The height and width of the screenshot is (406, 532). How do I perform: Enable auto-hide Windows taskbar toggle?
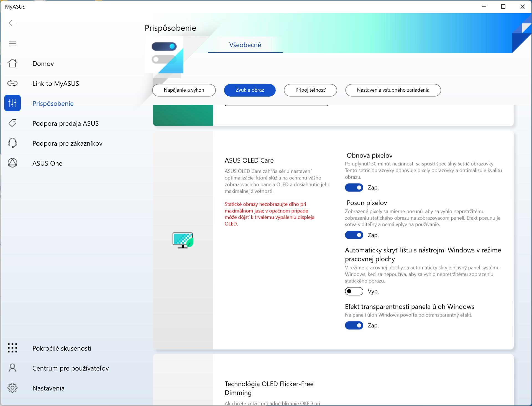click(354, 291)
